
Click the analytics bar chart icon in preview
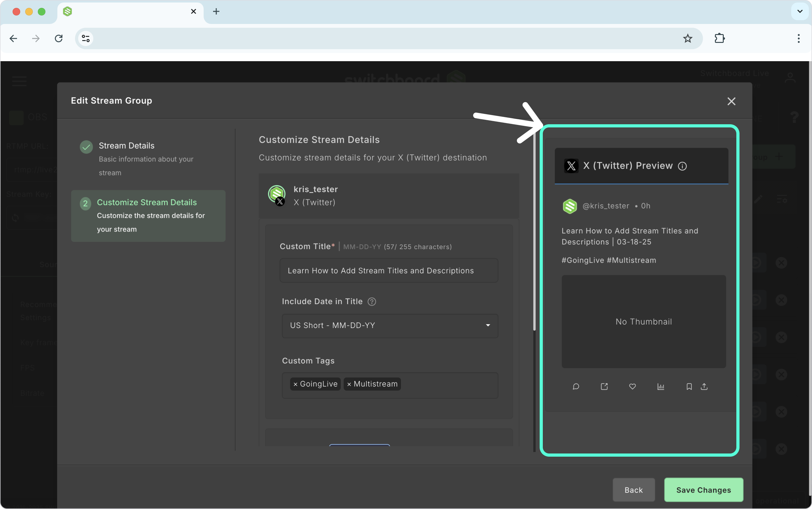point(661,386)
